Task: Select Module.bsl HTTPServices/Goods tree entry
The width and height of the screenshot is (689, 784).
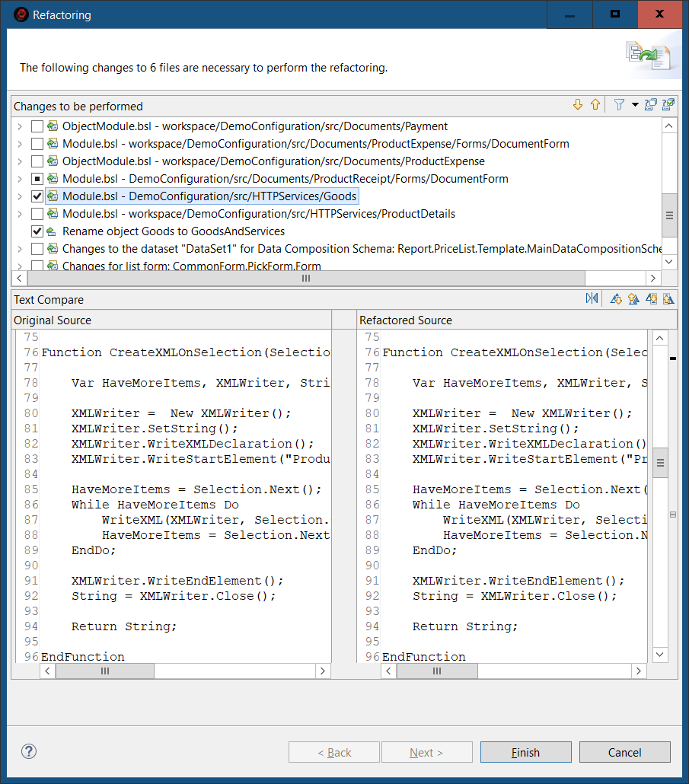Action: [x=209, y=196]
